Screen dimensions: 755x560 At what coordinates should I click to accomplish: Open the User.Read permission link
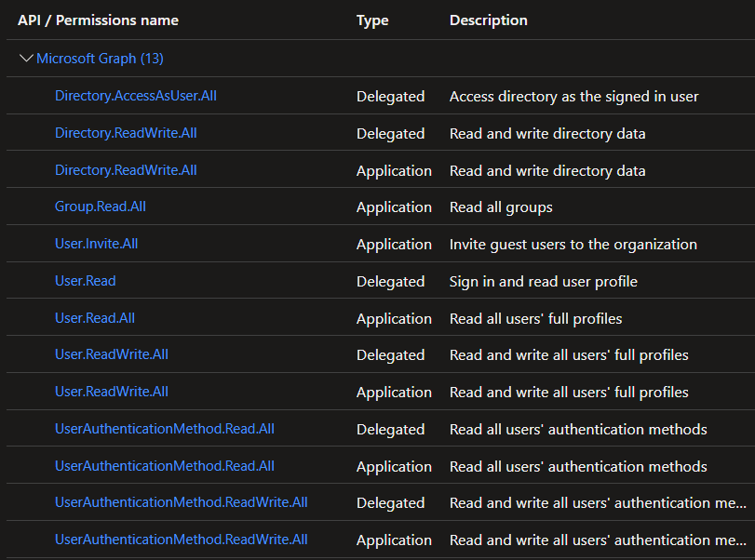[x=86, y=281]
